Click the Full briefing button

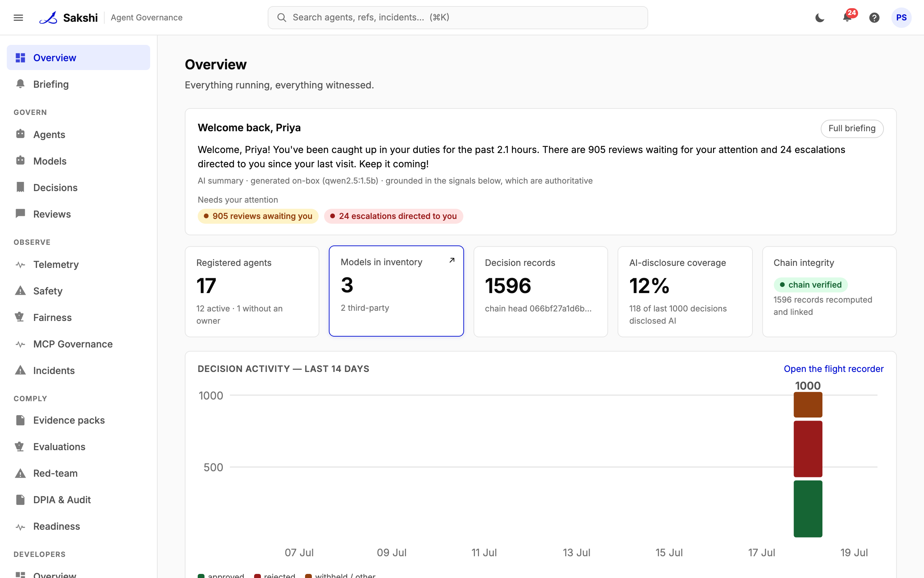(x=852, y=129)
